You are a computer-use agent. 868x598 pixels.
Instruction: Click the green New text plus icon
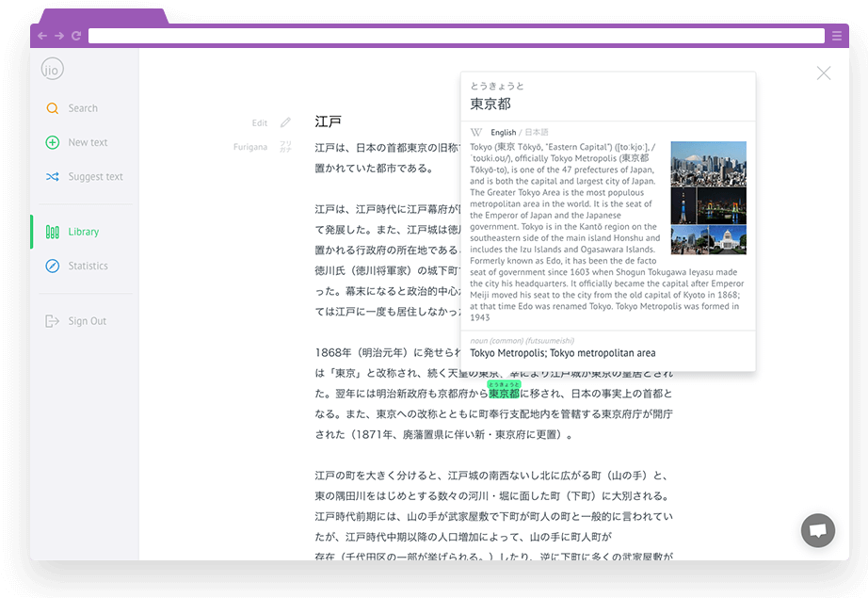tap(53, 142)
